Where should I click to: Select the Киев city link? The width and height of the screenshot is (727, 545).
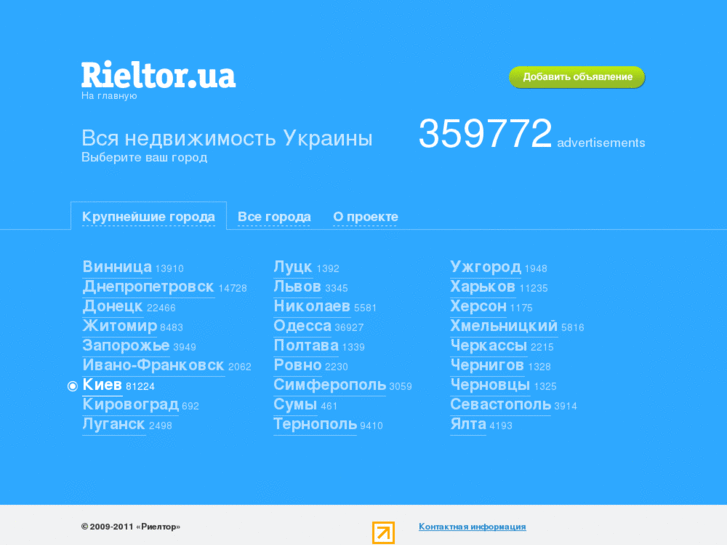102,385
